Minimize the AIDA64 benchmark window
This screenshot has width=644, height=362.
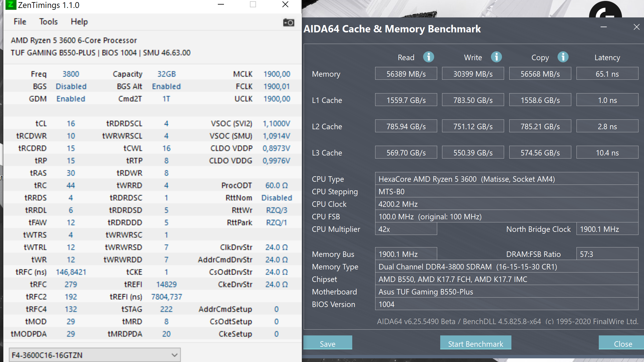pyautogui.click(x=603, y=27)
